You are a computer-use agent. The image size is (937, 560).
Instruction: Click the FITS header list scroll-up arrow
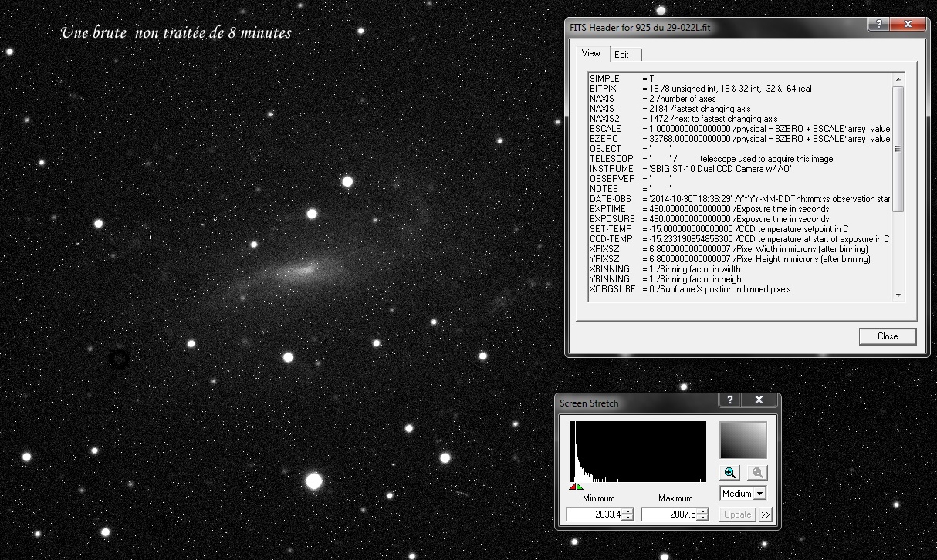pyautogui.click(x=898, y=79)
